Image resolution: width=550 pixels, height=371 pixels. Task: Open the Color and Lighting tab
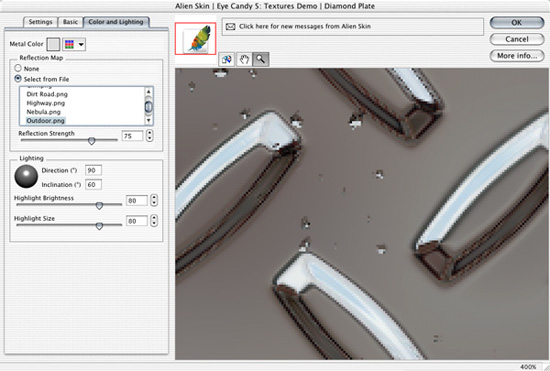(116, 22)
